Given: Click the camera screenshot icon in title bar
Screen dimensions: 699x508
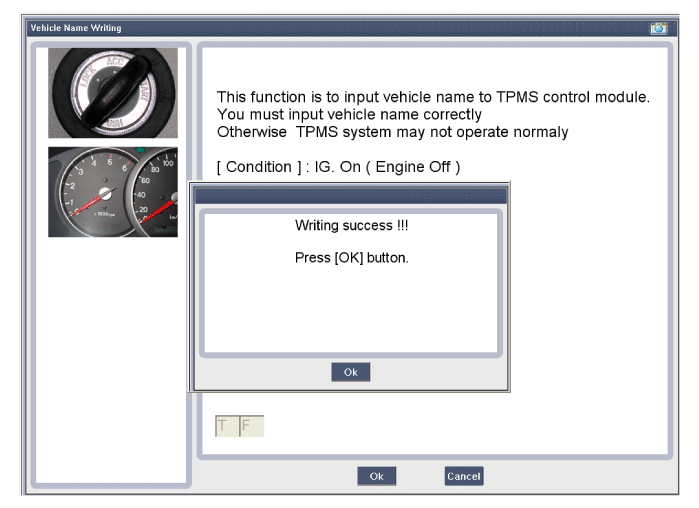Looking at the screenshot, I should point(657,28).
